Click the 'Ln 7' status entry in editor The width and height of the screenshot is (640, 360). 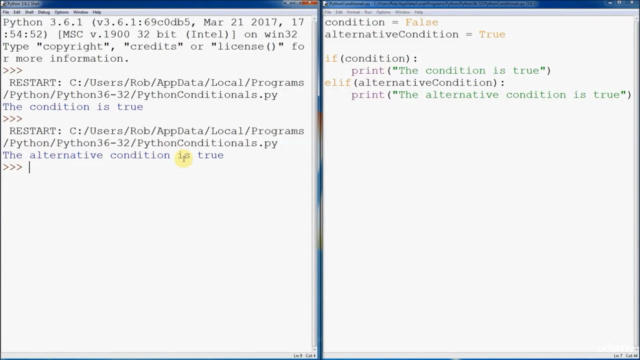click(618, 356)
